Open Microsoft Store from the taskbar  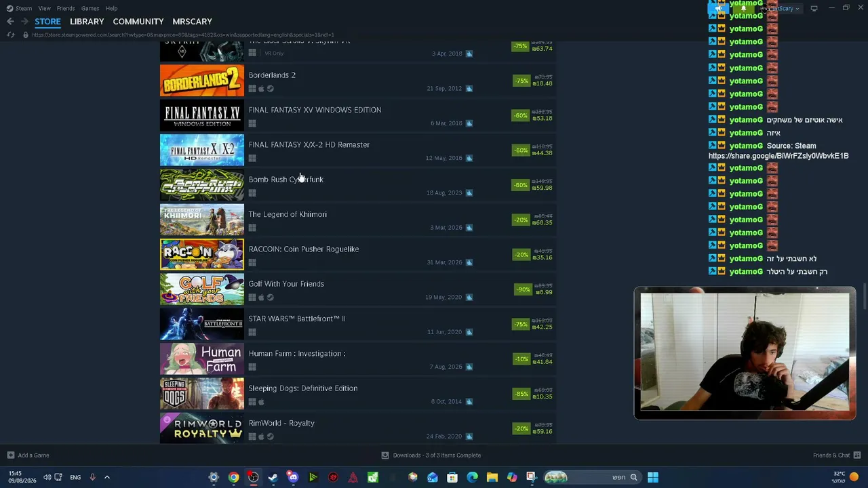452,477
